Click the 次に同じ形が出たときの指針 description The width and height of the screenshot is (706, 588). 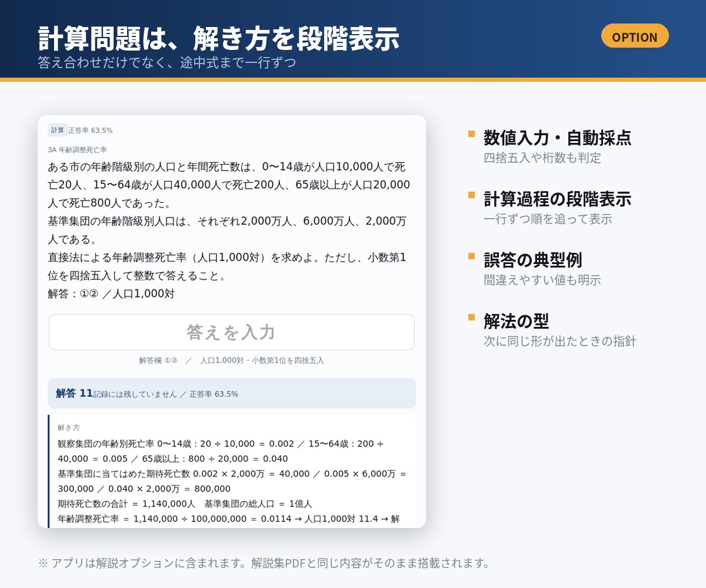(x=560, y=341)
